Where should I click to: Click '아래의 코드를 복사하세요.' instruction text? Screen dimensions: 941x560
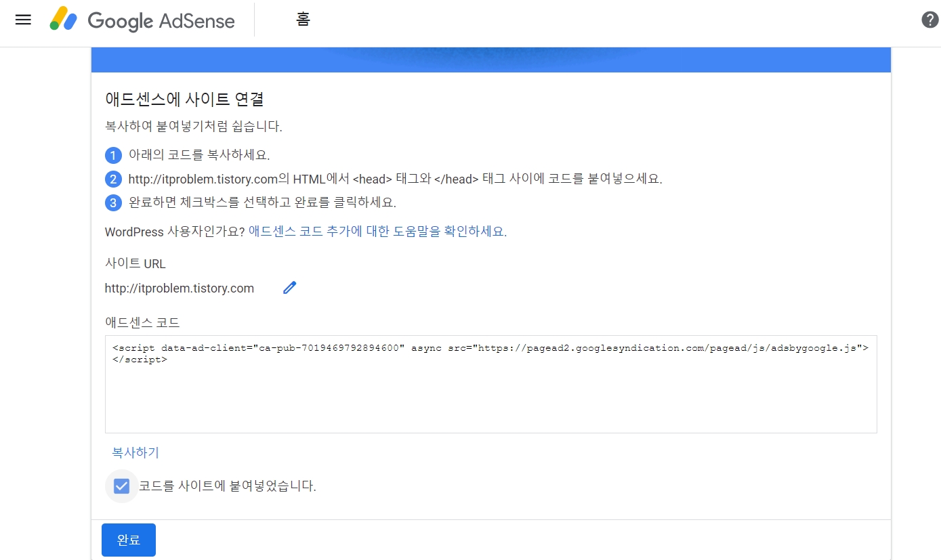click(x=199, y=155)
